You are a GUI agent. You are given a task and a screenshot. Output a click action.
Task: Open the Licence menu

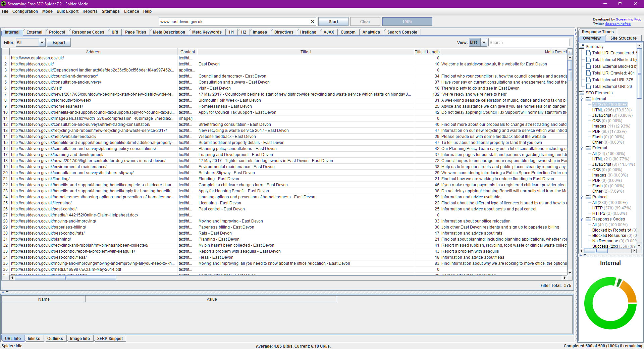[131, 11]
